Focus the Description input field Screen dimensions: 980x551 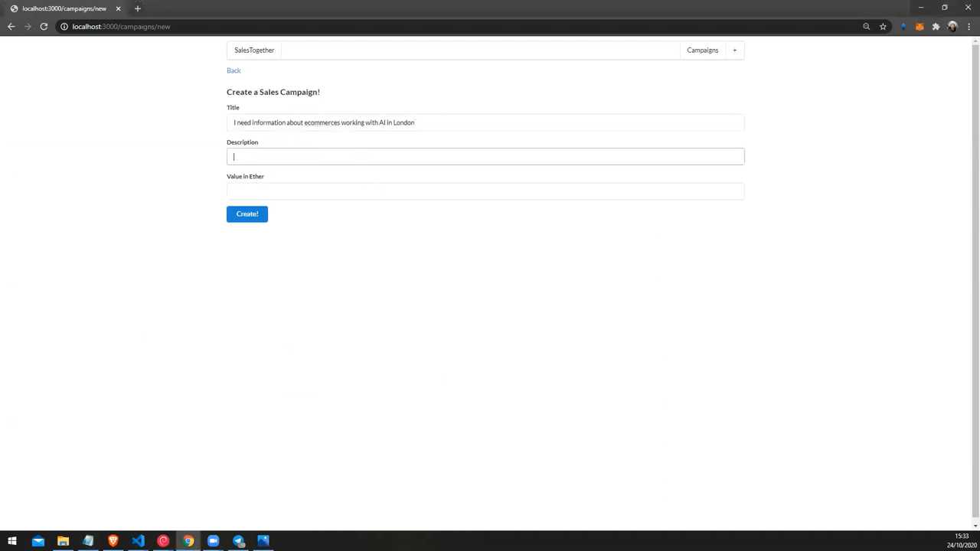click(485, 156)
